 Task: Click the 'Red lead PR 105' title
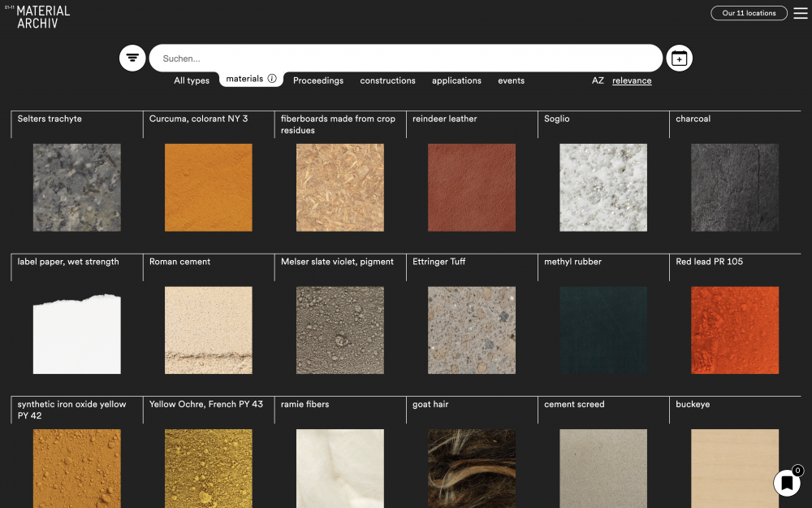tap(709, 262)
